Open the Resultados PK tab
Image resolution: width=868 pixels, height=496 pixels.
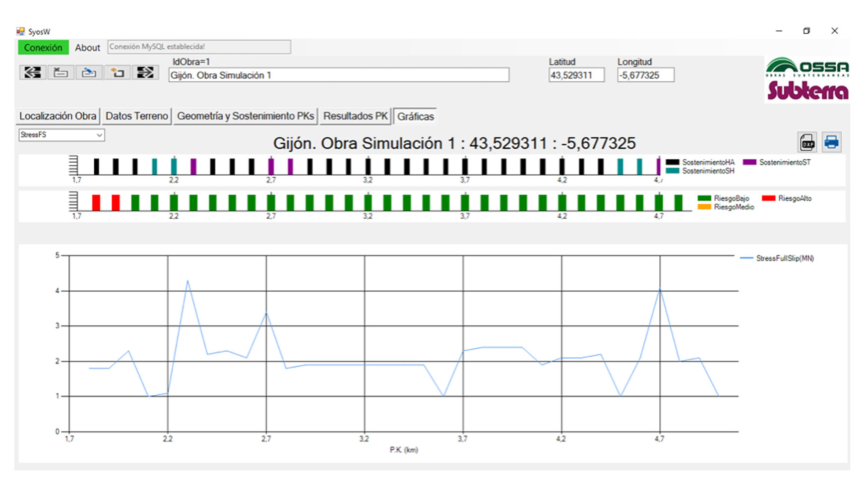click(355, 116)
